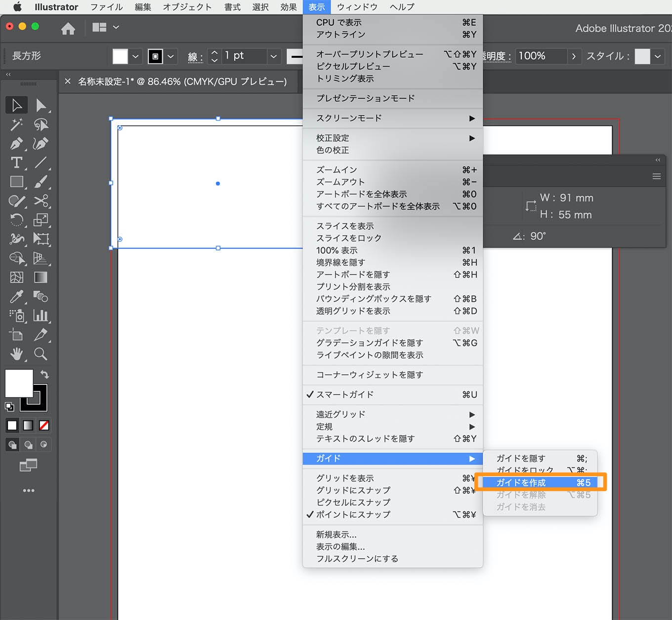This screenshot has height=620, width=672.
Task: Select the Column Graph tool
Action: (41, 316)
